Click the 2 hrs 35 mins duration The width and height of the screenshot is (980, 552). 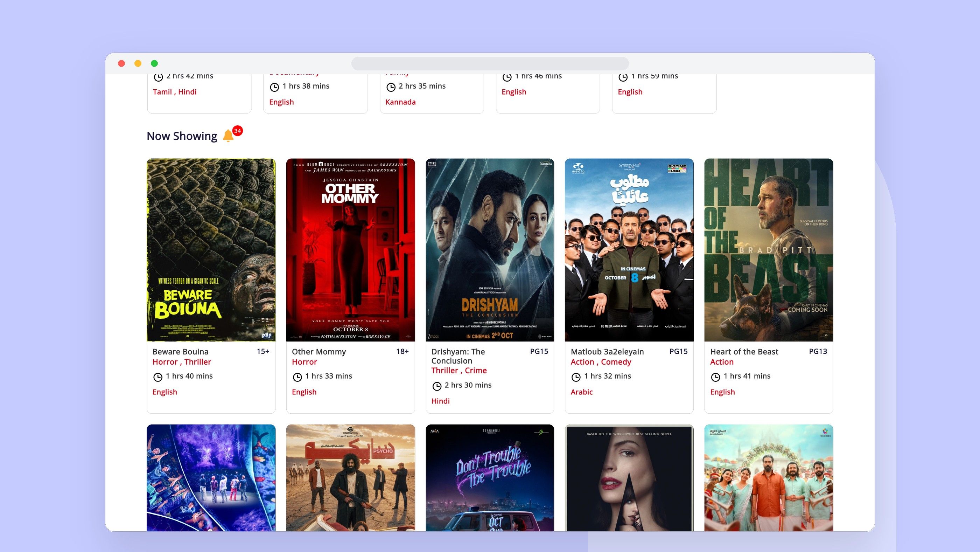click(x=422, y=86)
